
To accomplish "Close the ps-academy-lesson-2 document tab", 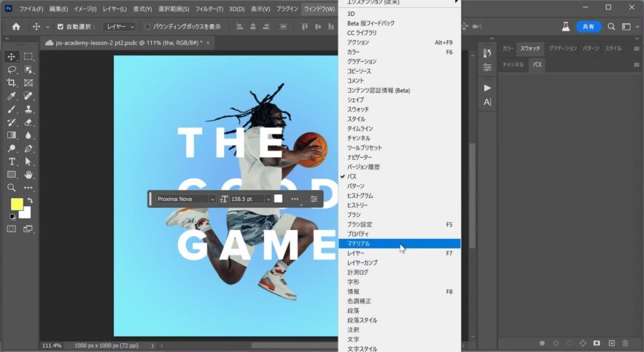I will [x=209, y=43].
